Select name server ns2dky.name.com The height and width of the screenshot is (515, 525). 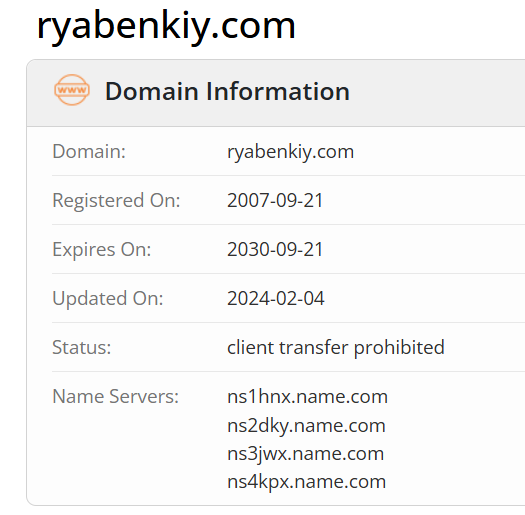click(306, 426)
